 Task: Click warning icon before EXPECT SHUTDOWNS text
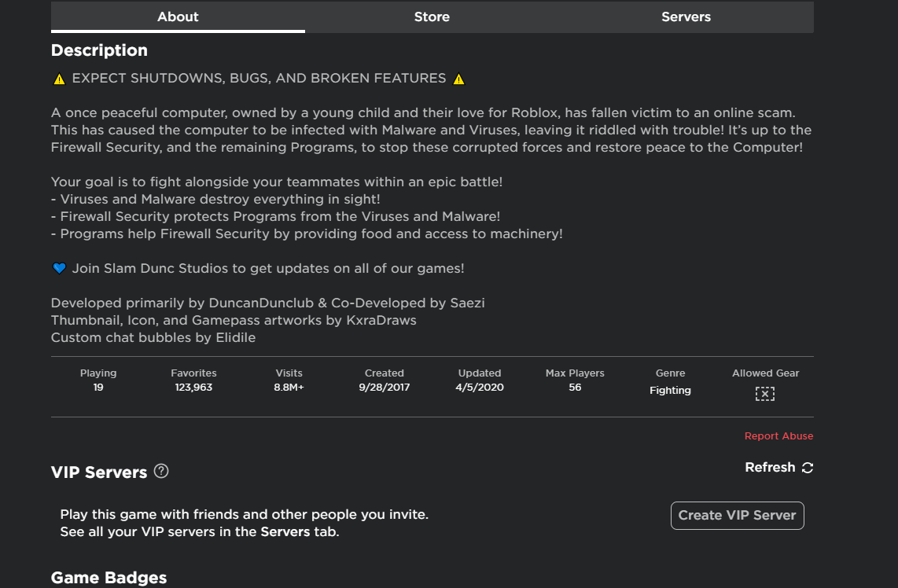pos(59,79)
